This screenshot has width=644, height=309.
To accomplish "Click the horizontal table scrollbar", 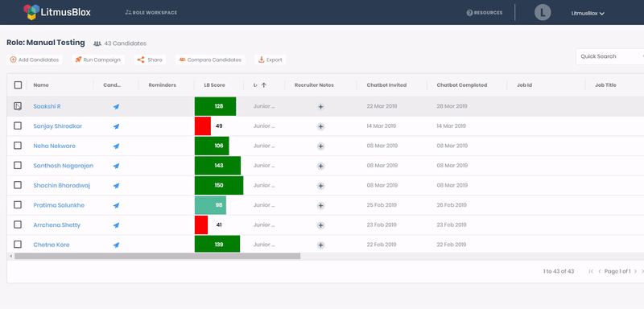I will click(x=157, y=256).
